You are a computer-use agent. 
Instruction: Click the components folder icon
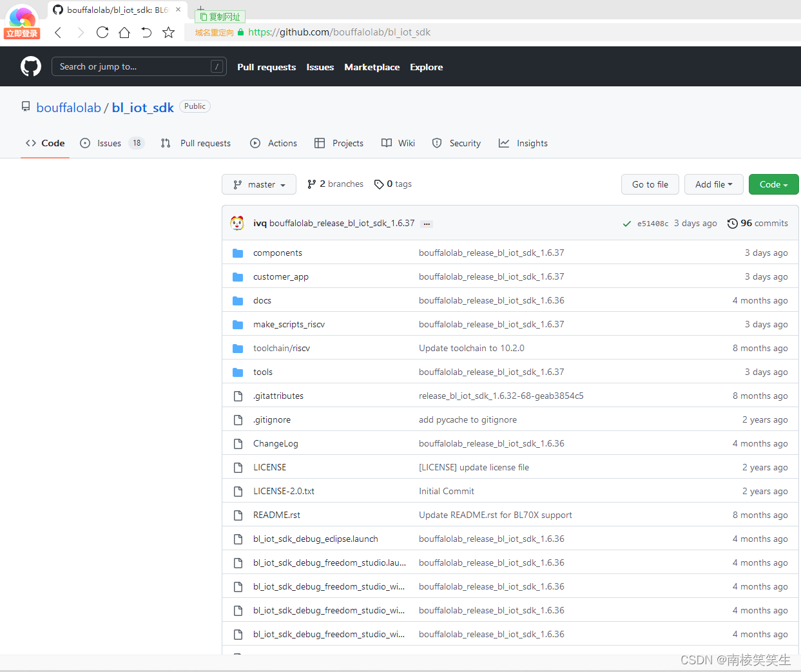(238, 253)
